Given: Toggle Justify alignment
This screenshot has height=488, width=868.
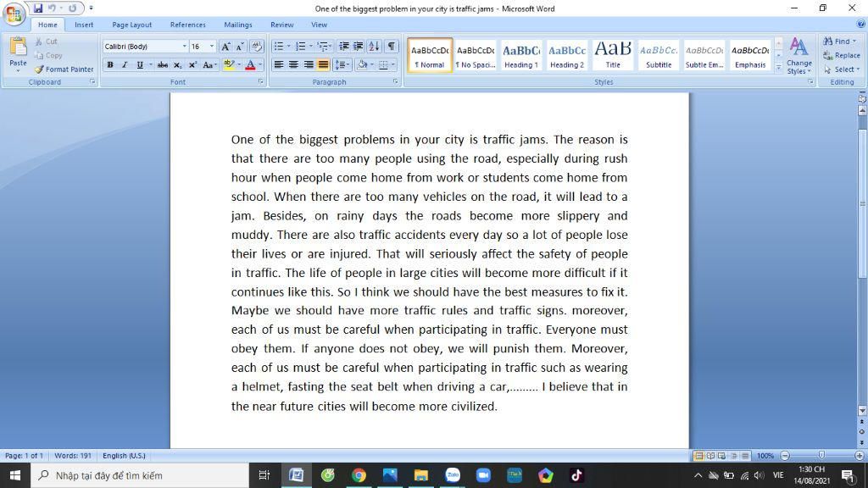Looking at the screenshot, I should 323,65.
